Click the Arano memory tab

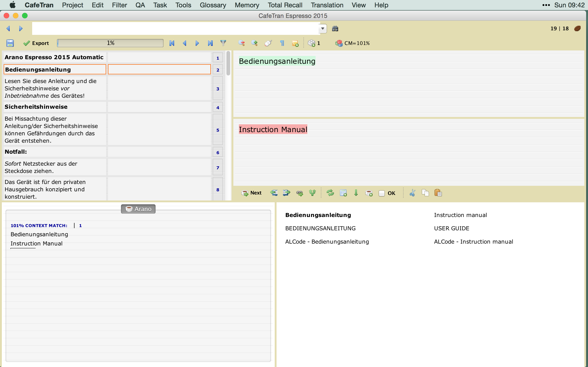138,209
